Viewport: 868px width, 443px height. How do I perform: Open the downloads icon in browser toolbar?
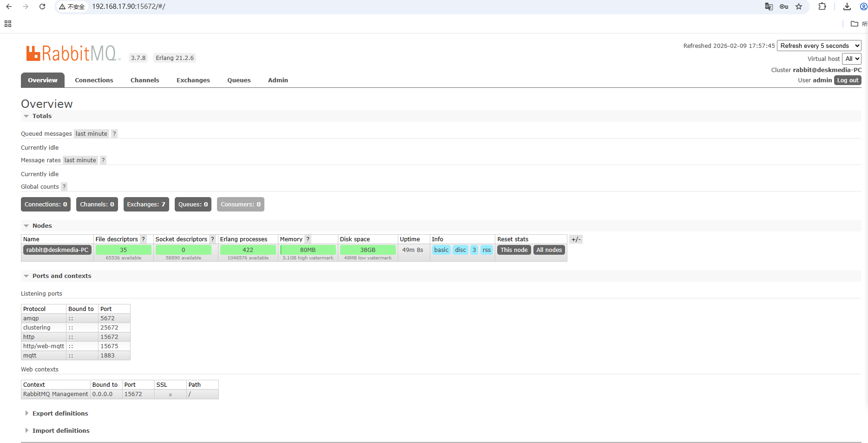pos(847,7)
